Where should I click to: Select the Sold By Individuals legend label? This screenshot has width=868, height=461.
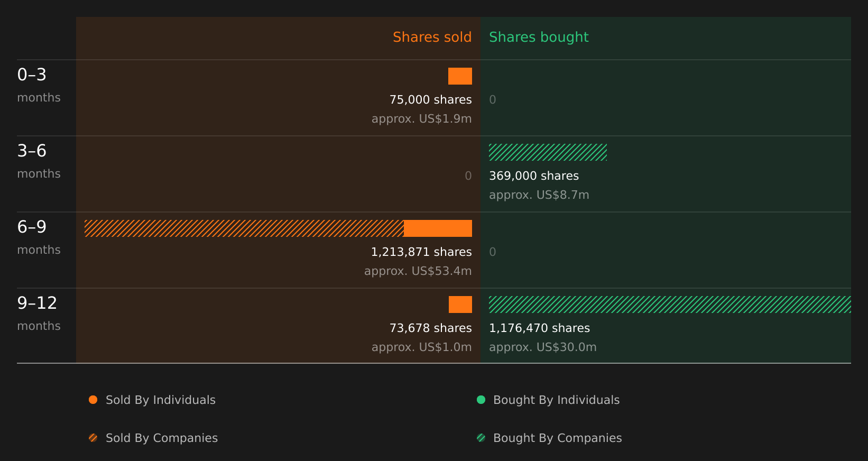pos(161,400)
